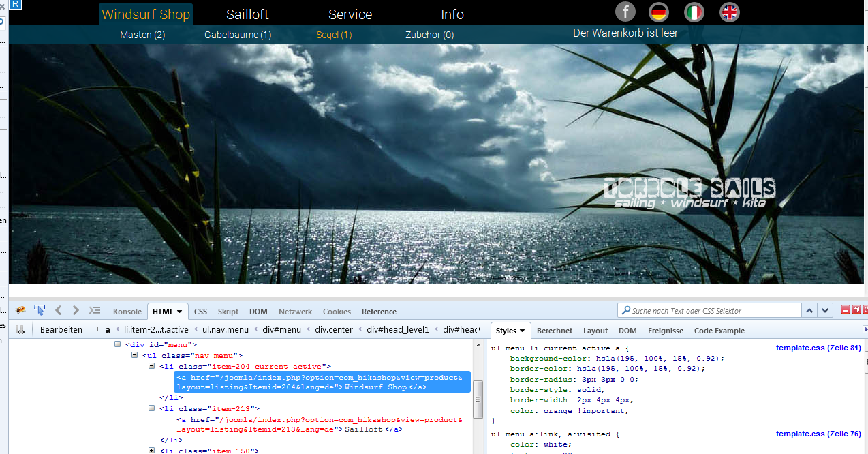Click the Facebook round icon
Image resolution: width=868 pixels, height=454 pixels.
point(625,12)
